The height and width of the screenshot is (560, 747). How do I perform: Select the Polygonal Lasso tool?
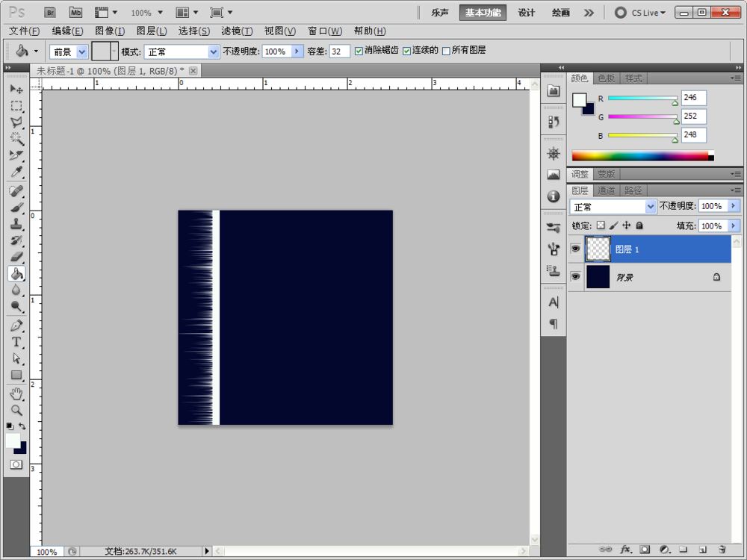click(16, 122)
